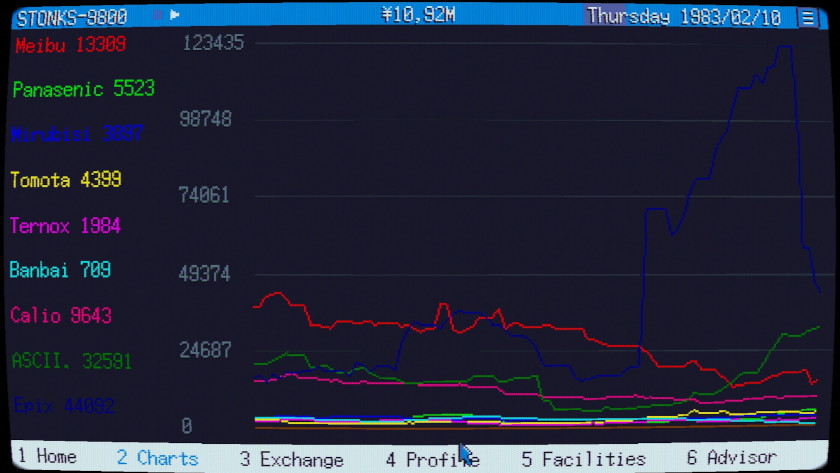This screenshot has height=473, width=840.
Task: Select the 2 Charts tab
Action: click(158, 458)
